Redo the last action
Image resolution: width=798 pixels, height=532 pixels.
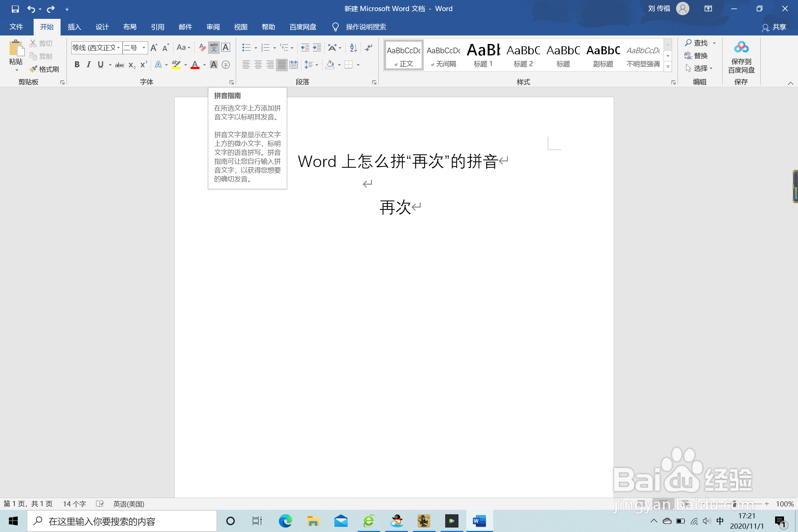tap(51, 9)
